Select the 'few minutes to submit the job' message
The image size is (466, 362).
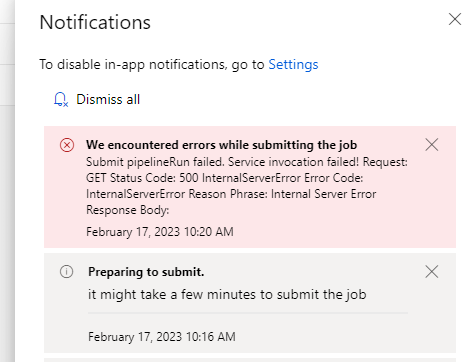(x=227, y=294)
